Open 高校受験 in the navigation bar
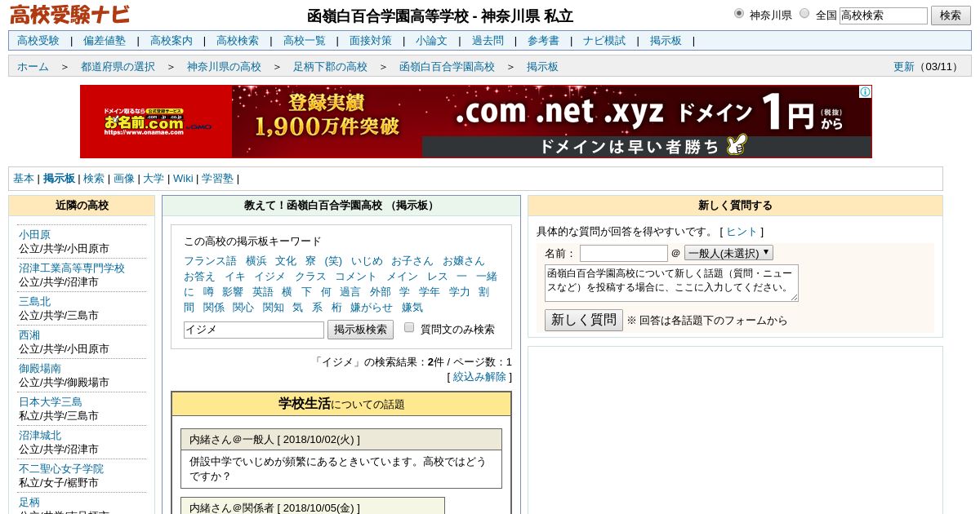 [38, 41]
